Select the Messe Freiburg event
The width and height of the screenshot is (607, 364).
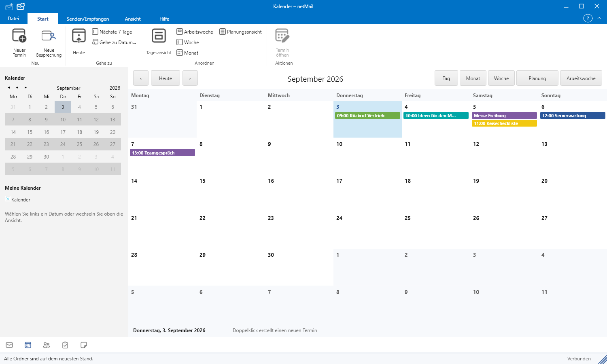coord(504,116)
